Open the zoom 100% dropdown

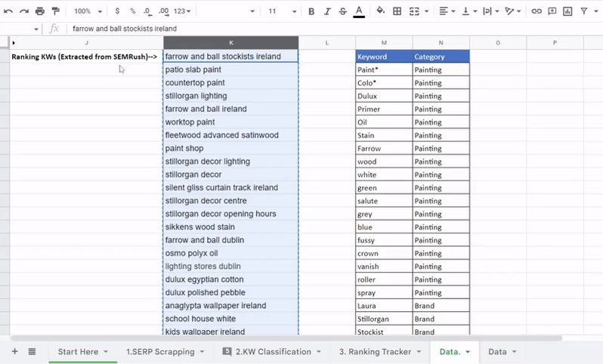[x=88, y=11]
